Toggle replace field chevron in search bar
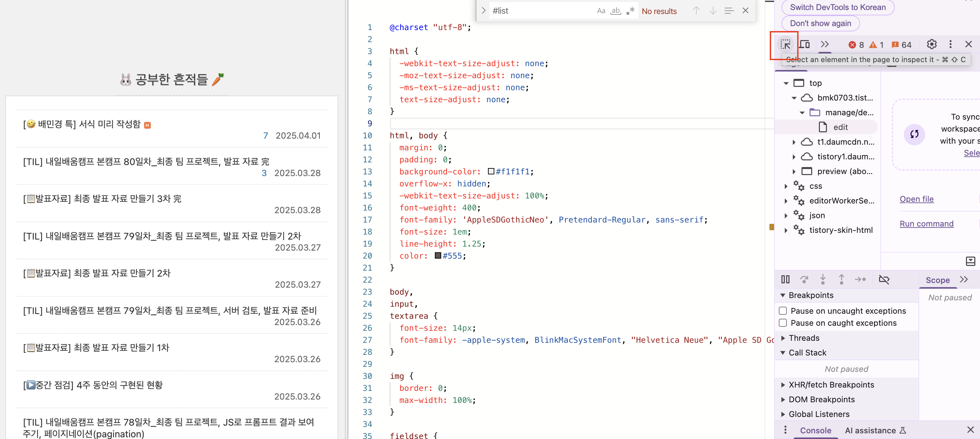Image resolution: width=980 pixels, height=439 pixels. click(483, 11)
